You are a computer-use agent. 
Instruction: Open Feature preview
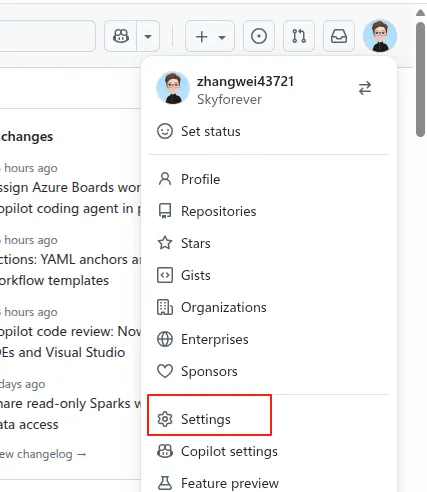tap(269, 483)
